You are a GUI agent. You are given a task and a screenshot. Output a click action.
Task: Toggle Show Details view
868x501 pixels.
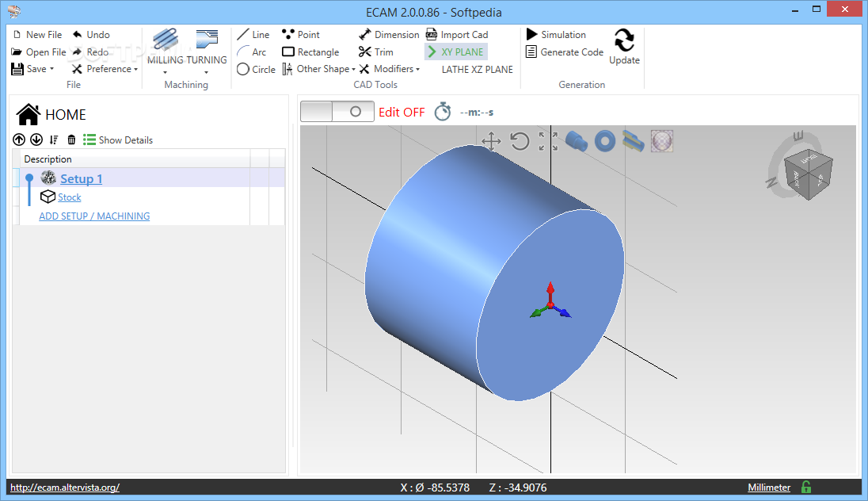tap(118, 140)
